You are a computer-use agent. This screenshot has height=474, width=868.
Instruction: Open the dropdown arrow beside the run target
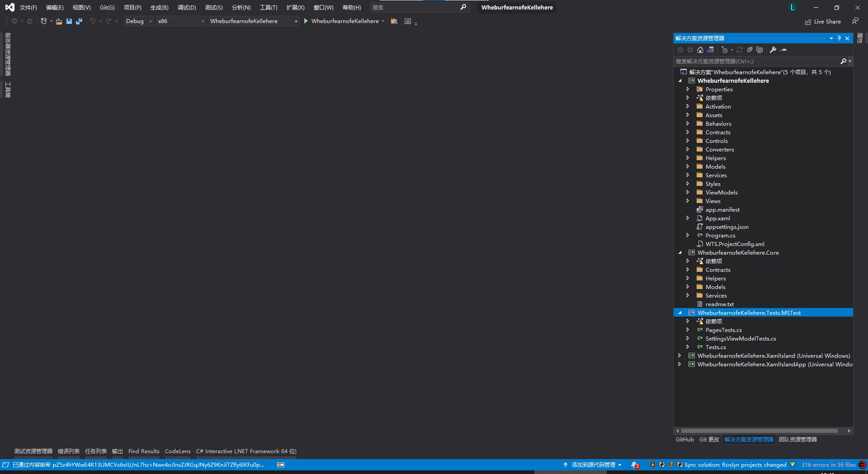tap(383, 21)
